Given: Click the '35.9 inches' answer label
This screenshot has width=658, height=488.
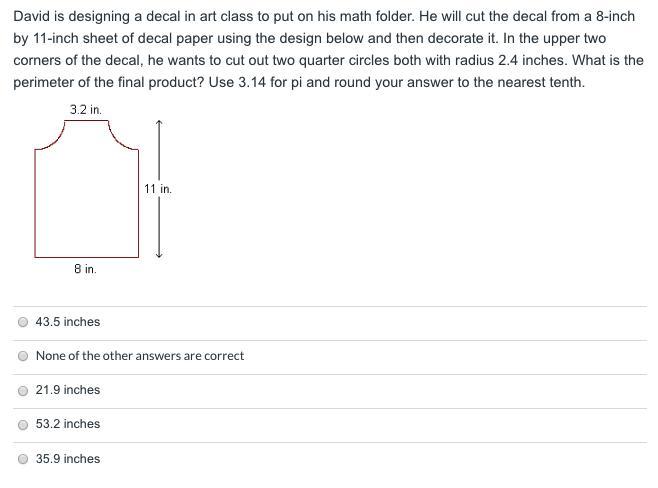Looking at the screenshot, I should (67, 459).
